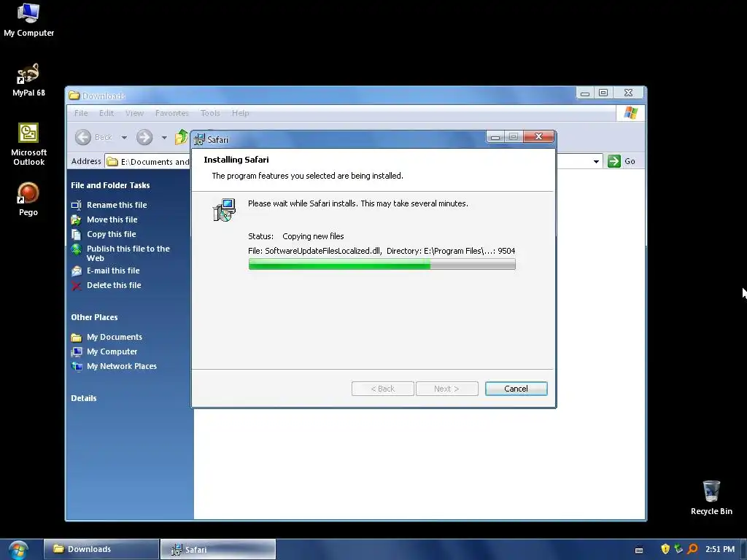The image size is (747, 560).
Task: Click the E-mail this file envelope icon
Action: point(76,271)
